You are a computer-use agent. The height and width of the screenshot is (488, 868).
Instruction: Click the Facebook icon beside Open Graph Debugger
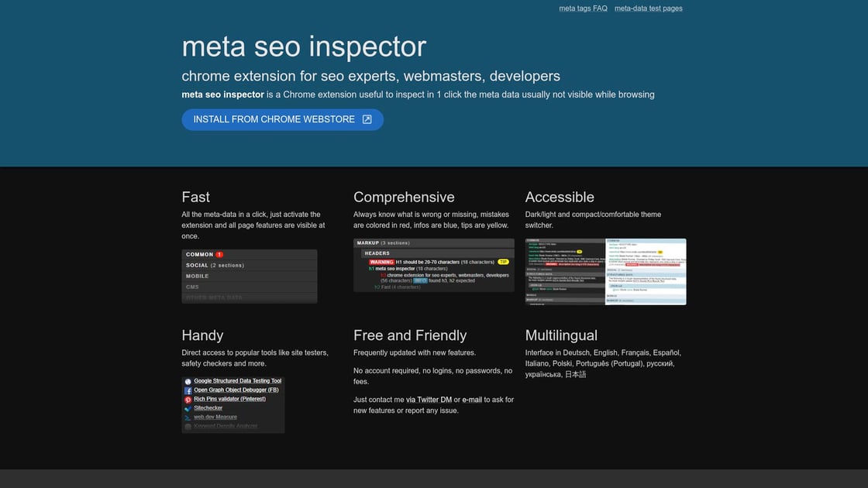pyautogui.click(x=188, y=390)
